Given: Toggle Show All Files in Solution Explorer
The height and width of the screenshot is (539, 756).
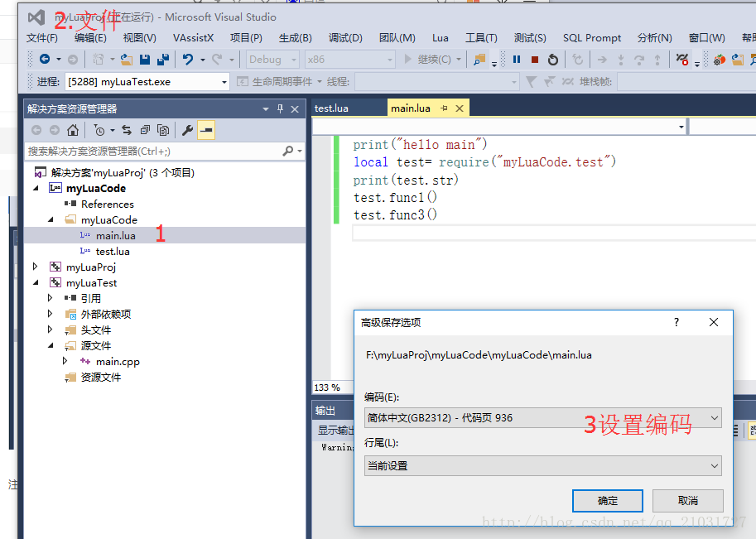Looking at the screenshot, I should coord(163,130).
